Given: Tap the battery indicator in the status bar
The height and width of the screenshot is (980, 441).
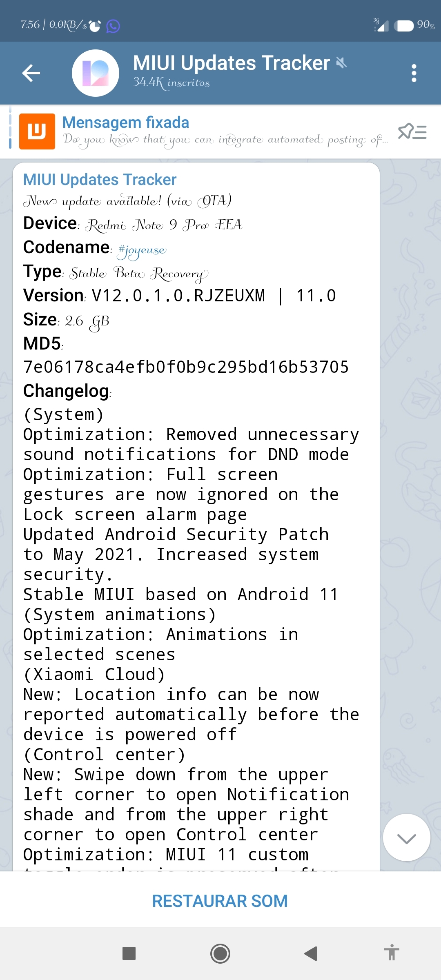Looking at the screenshot, I should tap(404, 25).
